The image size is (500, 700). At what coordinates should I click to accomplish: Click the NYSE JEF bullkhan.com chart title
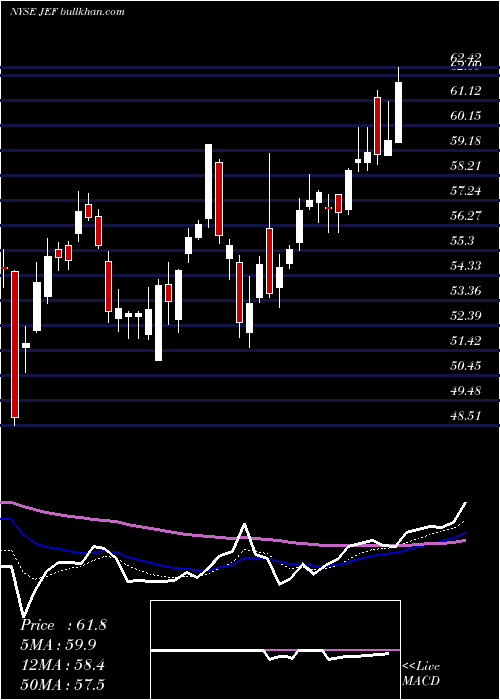(x=67, y=12)
